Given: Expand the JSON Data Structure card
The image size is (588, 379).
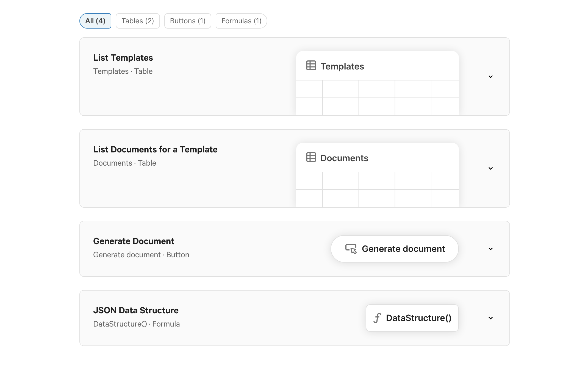Looking at the screenshot, I should click(491, 318).
